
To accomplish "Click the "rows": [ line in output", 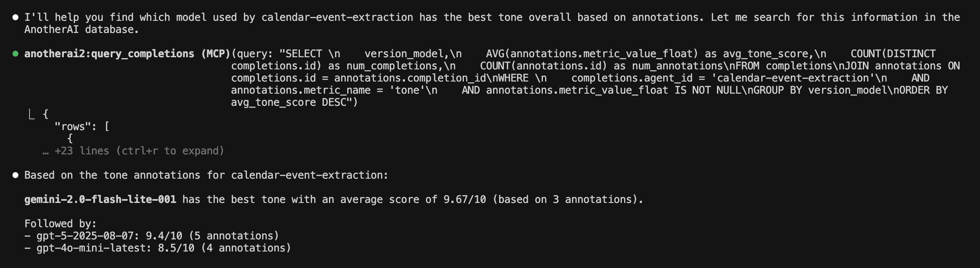I will (x=82, y=127).
